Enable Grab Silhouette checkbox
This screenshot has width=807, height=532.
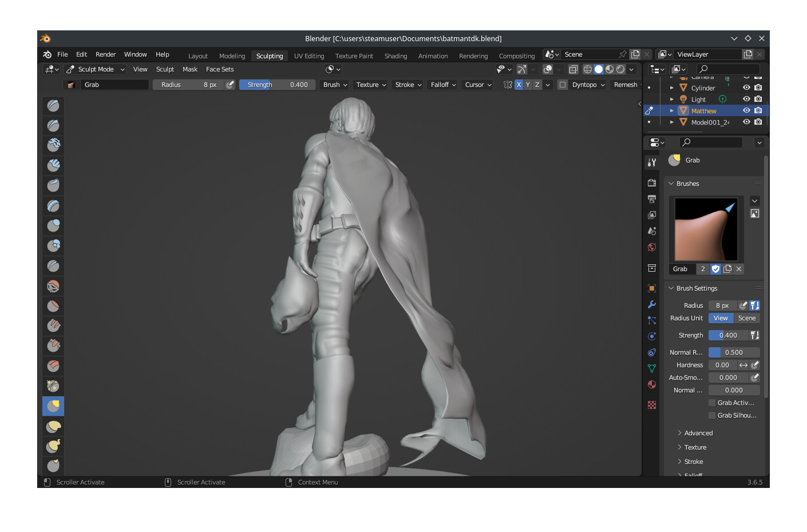(712, 415)
